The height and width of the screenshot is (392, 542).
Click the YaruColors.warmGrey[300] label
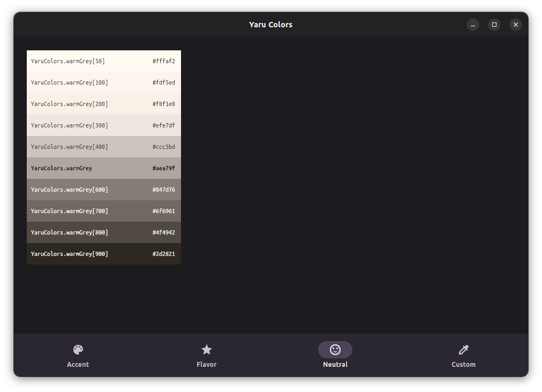tap(70, 125)
